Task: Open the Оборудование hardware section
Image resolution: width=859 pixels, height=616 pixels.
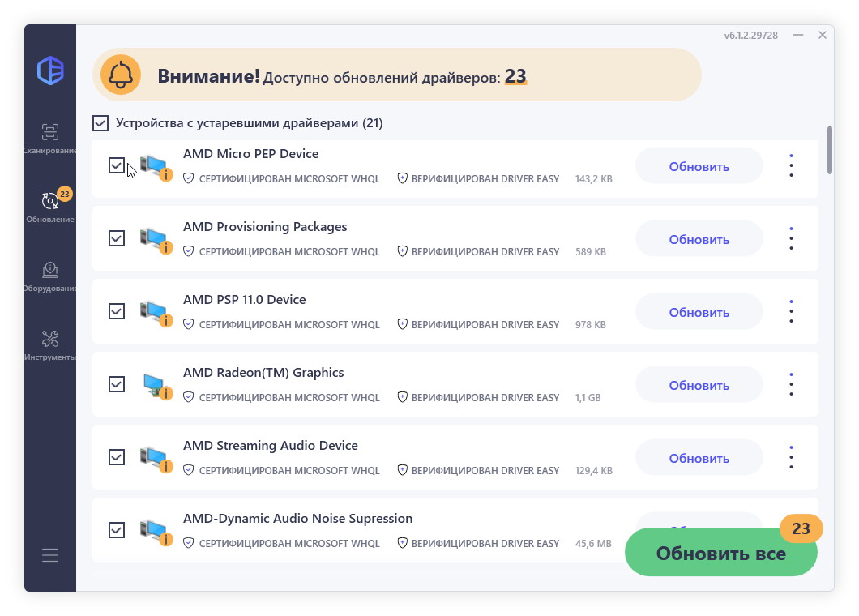Action: [50, 276]
